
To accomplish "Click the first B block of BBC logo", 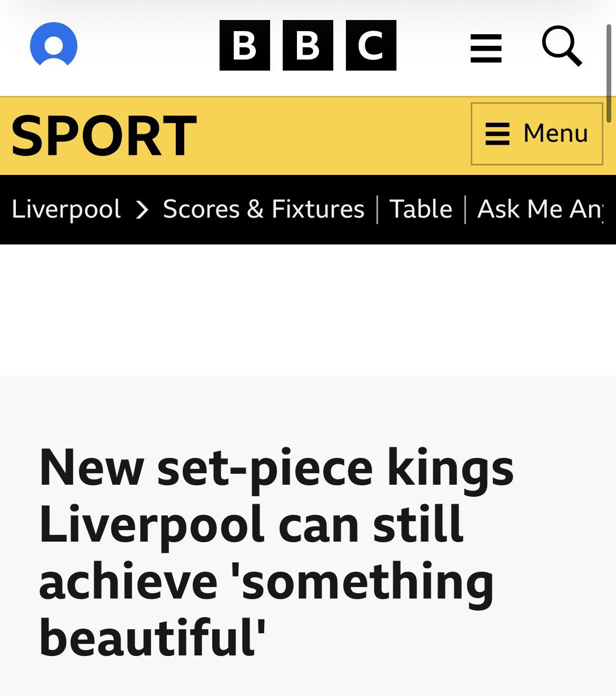I will click(x=244, y=45).
